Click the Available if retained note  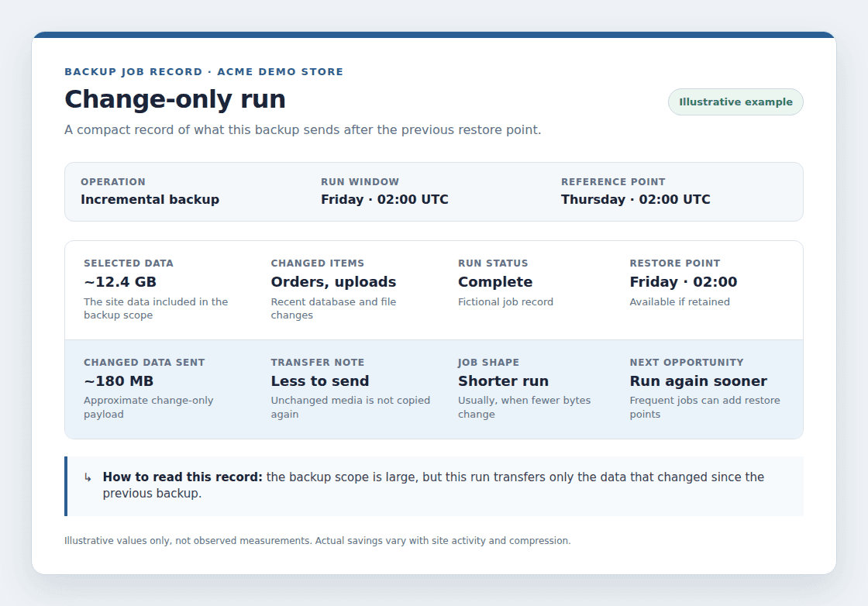[x=679, y=301]
